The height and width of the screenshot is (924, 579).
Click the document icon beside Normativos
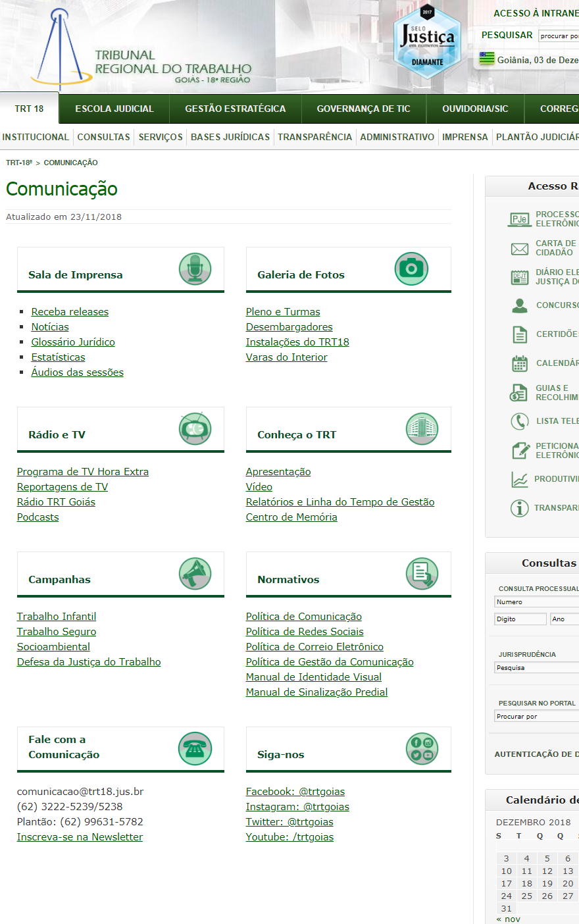coord(422,574)
